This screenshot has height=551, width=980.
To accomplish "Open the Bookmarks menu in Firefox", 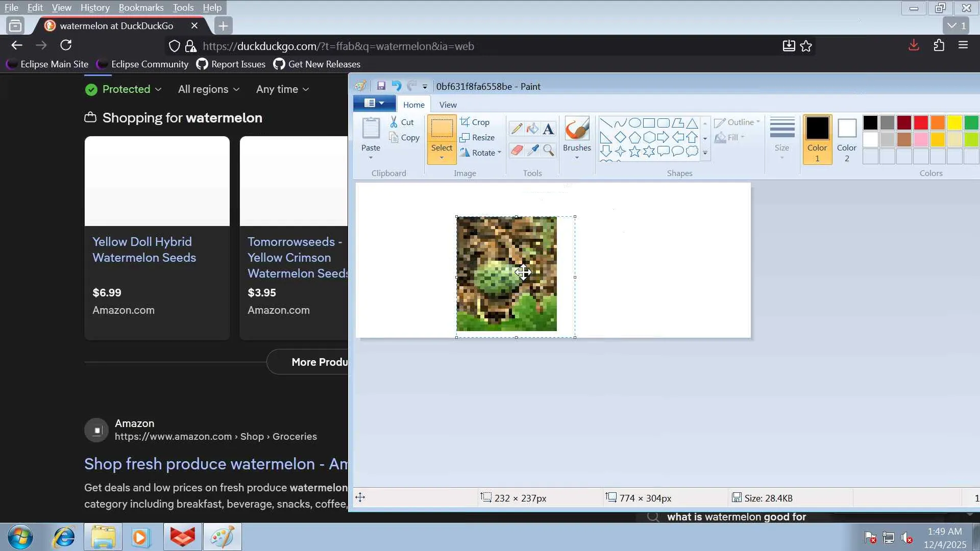I will tap(141, 8).
